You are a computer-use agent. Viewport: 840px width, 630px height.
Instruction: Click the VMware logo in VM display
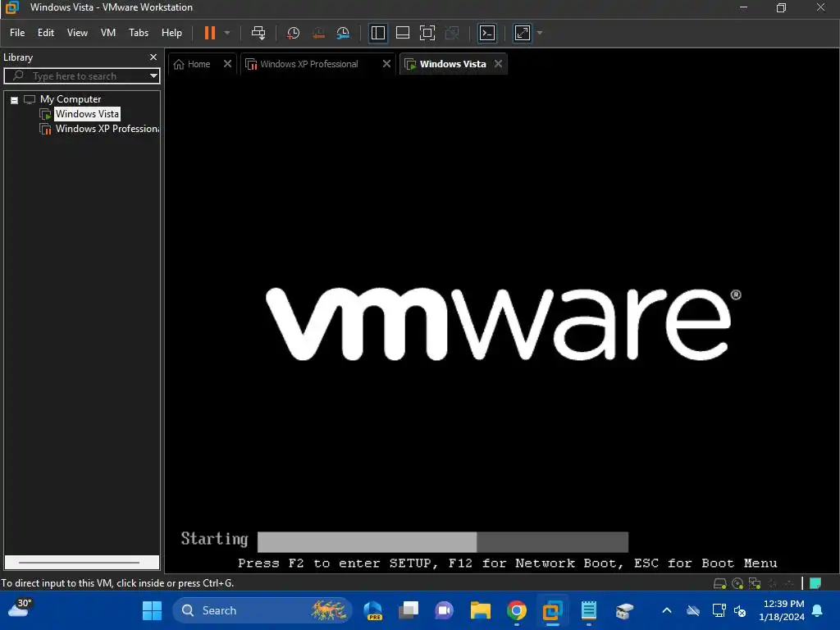pyautogui.click(x=503, y=324)
